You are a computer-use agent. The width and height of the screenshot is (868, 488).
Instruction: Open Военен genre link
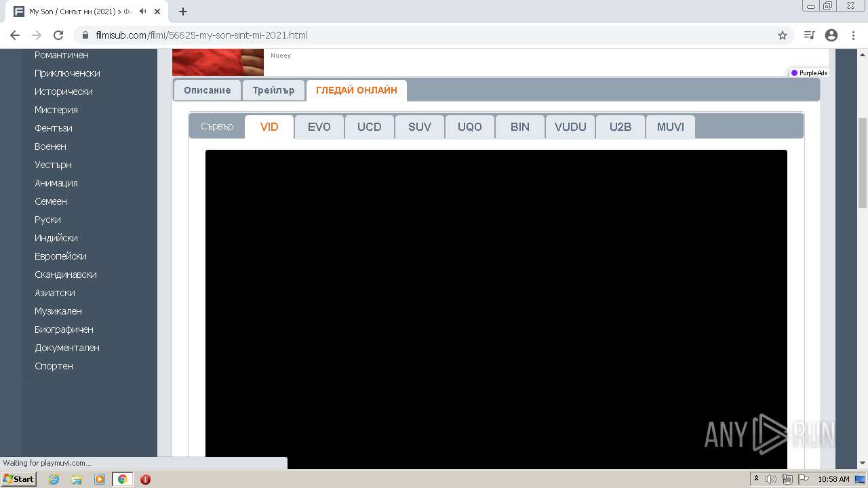click(x=50, y=146)
